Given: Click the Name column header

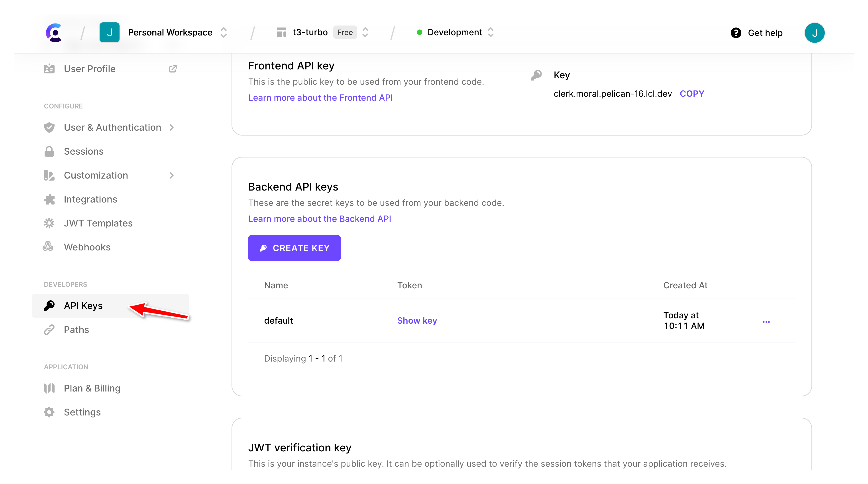Looking at the screenshot, I should [x=276, y=285].
